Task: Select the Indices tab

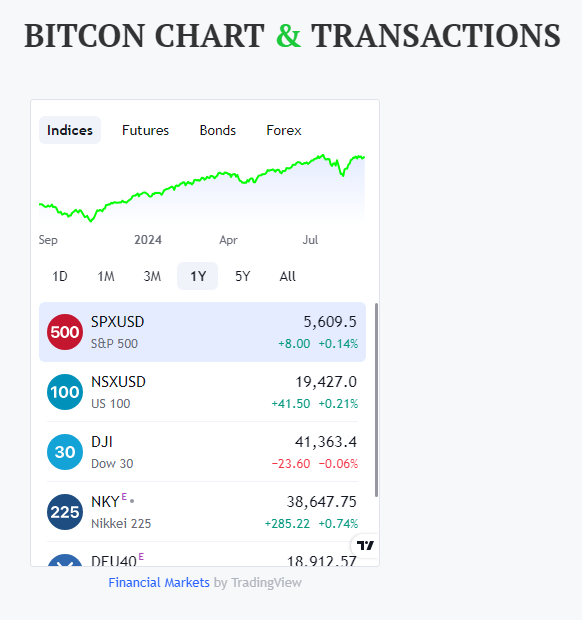Action: click(70, 130)
